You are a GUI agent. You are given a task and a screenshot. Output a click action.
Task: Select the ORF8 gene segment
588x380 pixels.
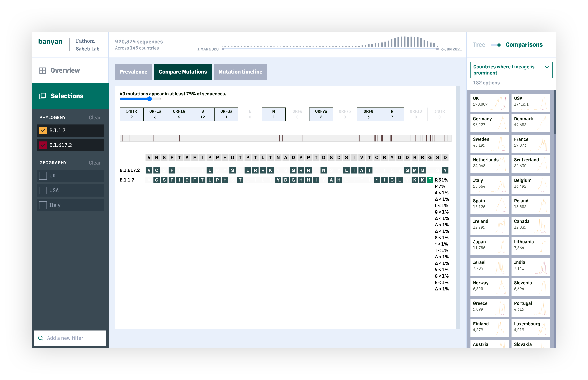coord(368,114)
